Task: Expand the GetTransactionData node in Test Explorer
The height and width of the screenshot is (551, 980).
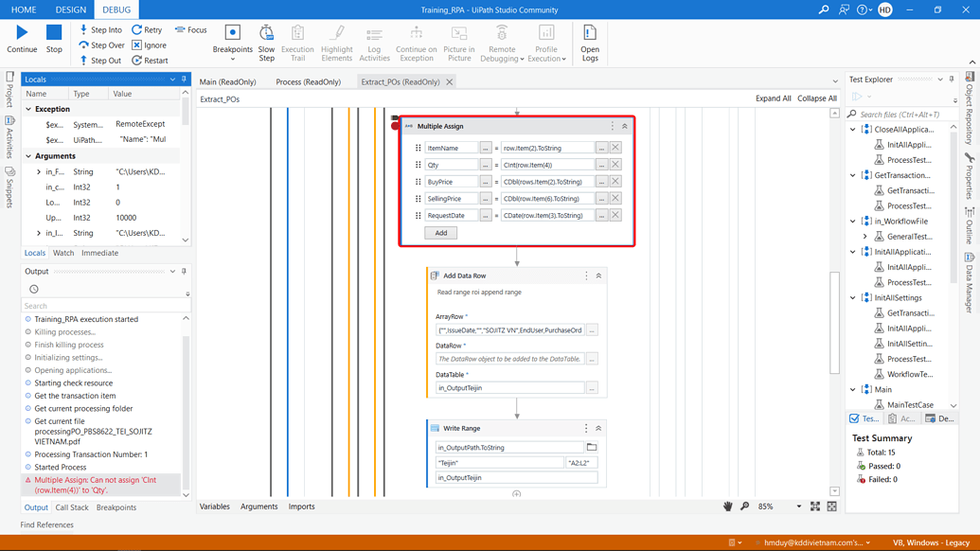Action: tap(851, 175)
